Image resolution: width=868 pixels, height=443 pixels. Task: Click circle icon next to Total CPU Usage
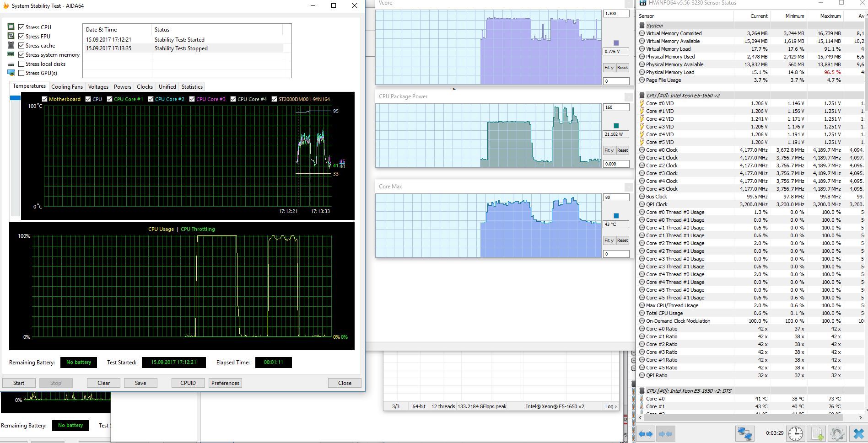coord(642,313)
